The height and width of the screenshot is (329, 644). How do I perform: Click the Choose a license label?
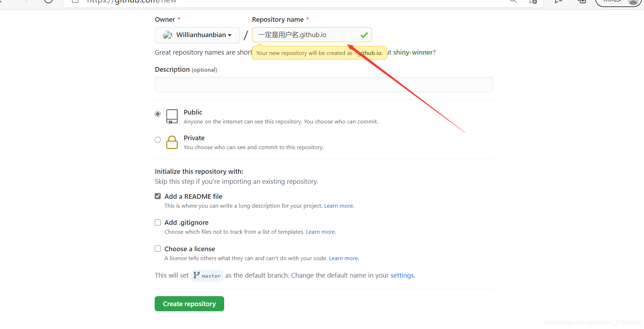coord(190,249)
